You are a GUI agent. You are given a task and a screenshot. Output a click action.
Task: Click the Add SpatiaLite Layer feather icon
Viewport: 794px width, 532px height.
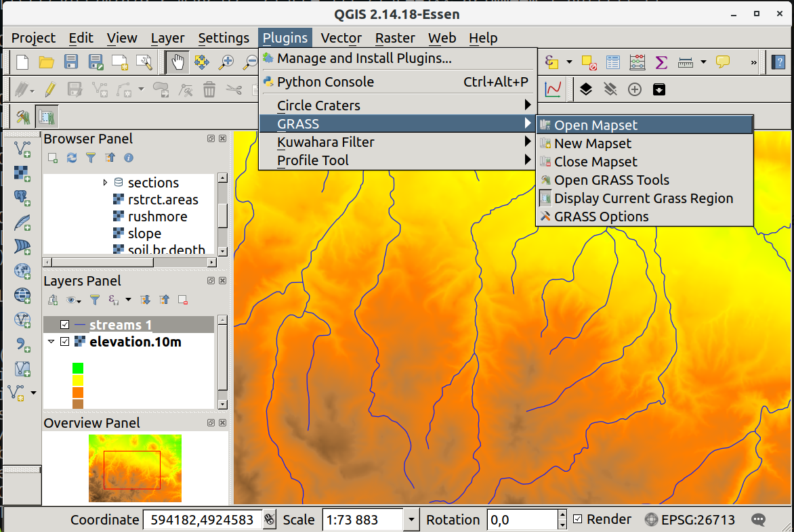pyautogui.click(x=22, y=222)
